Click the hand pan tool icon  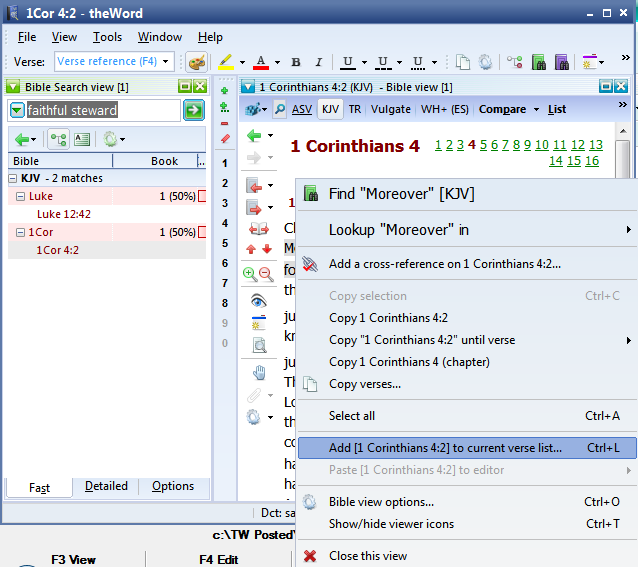(259, 372)
